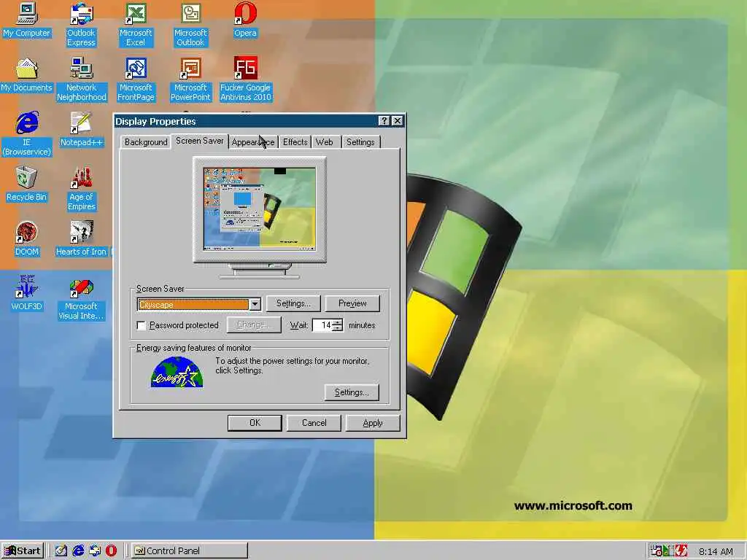Click the Cancel button
The image size is (747, 560).
point(314,423)
